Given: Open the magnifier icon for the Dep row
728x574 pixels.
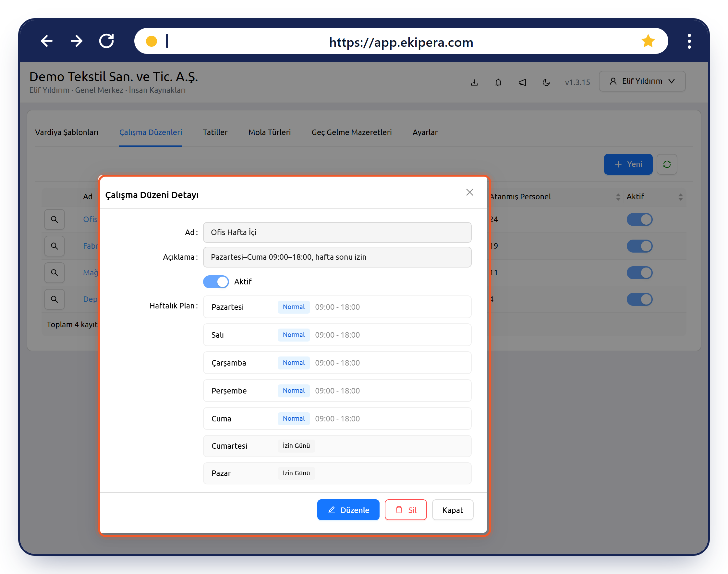Looking at the screenshot, I should pyautogui.click(x=55, y=299).
